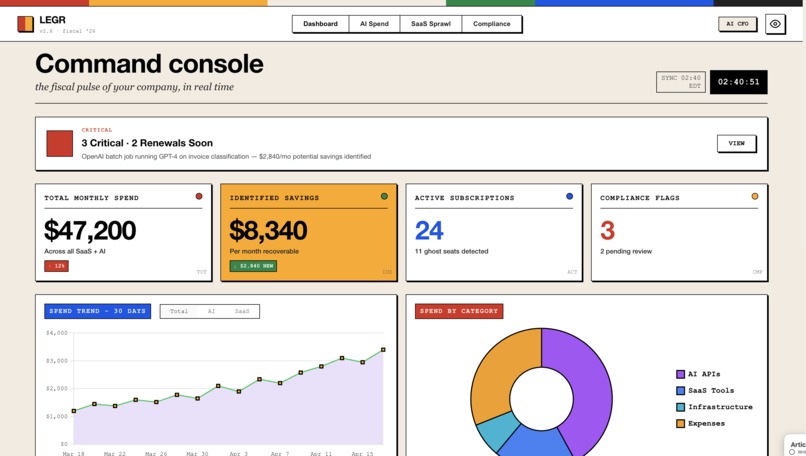Click orange status dot on Compliance Flags
806x456 pixels.
755,196
